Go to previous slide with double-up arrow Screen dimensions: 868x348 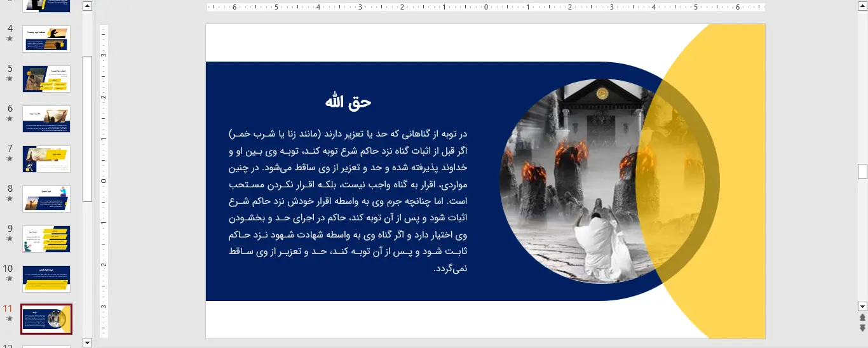(862, 318)
